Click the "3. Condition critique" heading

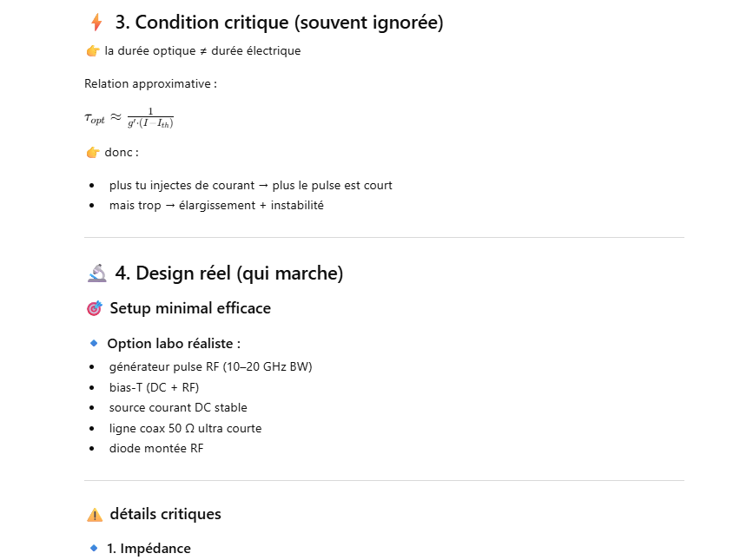click(x=279, y=23)
